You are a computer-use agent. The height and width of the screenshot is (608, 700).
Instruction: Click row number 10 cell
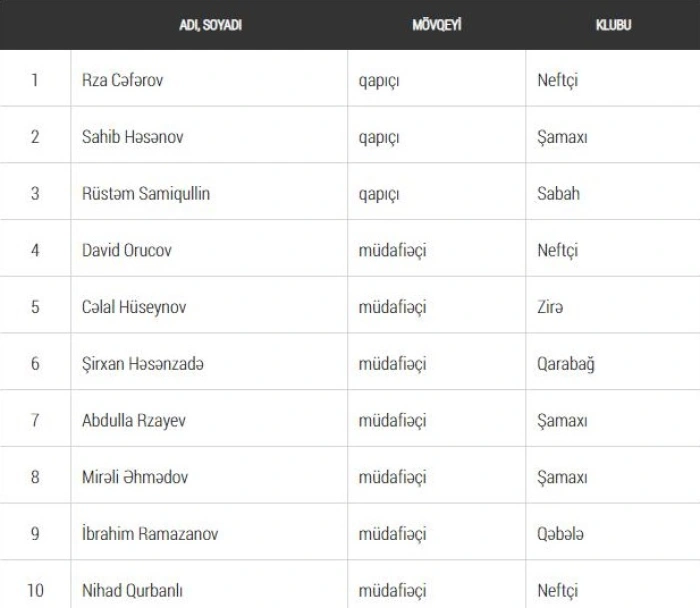35,590
